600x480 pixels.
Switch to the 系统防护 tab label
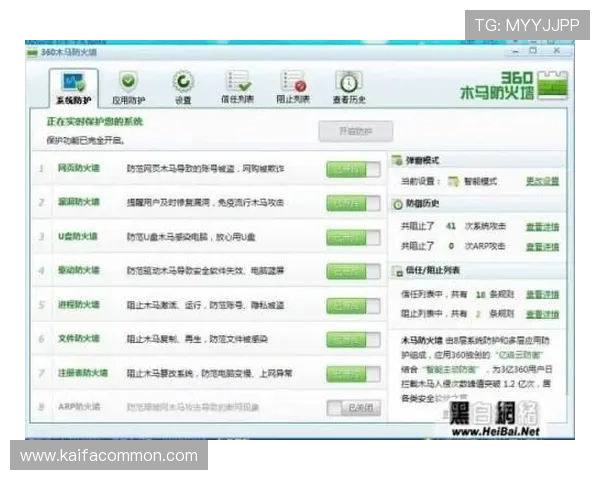74,100
